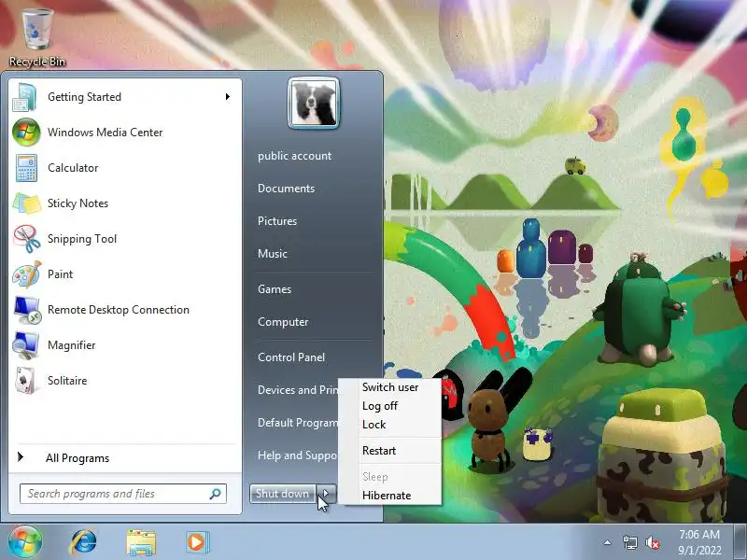Click the Shut down button
Image resolution: width=747 pixels, height=560 pixels.
[x=283, y=494]
